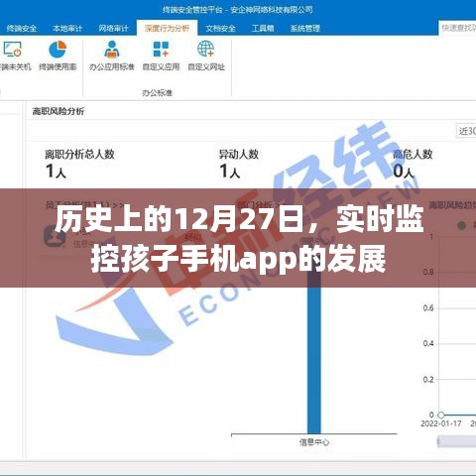Click the 自定义网址 globe icon
The image size is (476, 476).
click(x=206, y=50)
